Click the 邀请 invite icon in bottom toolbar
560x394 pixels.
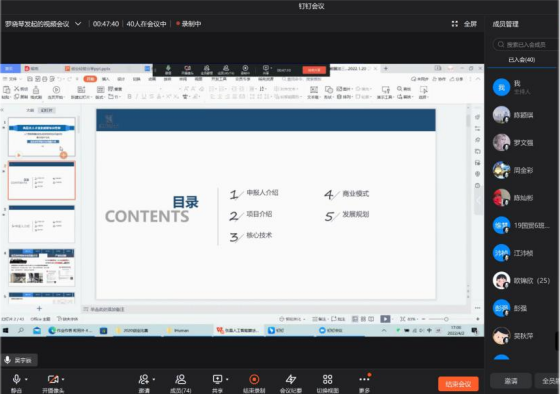[144, 379]
